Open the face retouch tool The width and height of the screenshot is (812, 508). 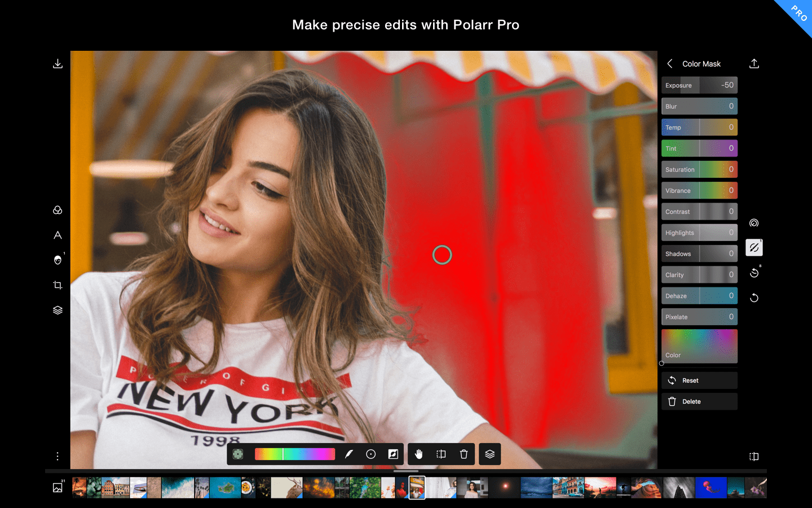[x=57, y=260]
